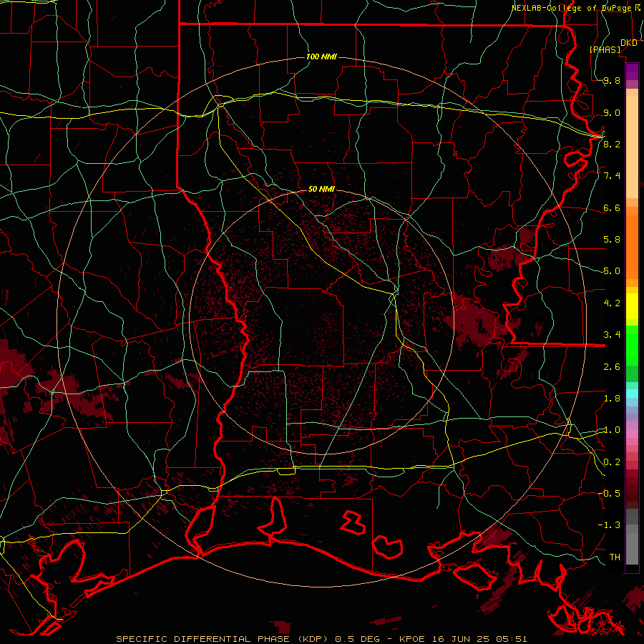Click the -0.5 scale value

[x=609, y=494]
